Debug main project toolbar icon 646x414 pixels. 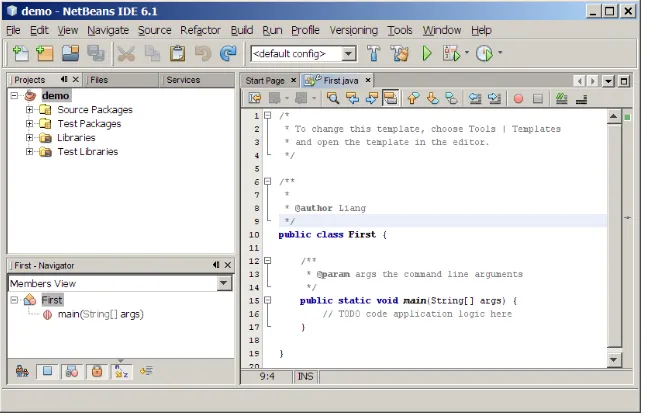click(452, 54)
